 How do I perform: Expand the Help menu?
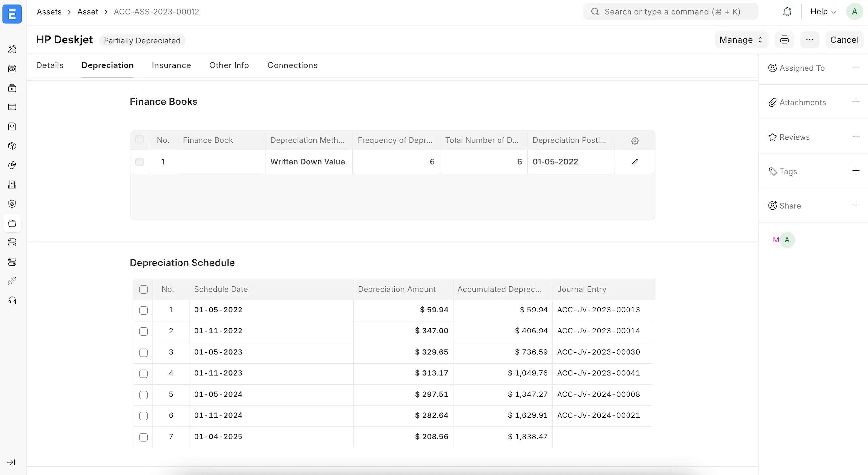[x=822, y=11]
